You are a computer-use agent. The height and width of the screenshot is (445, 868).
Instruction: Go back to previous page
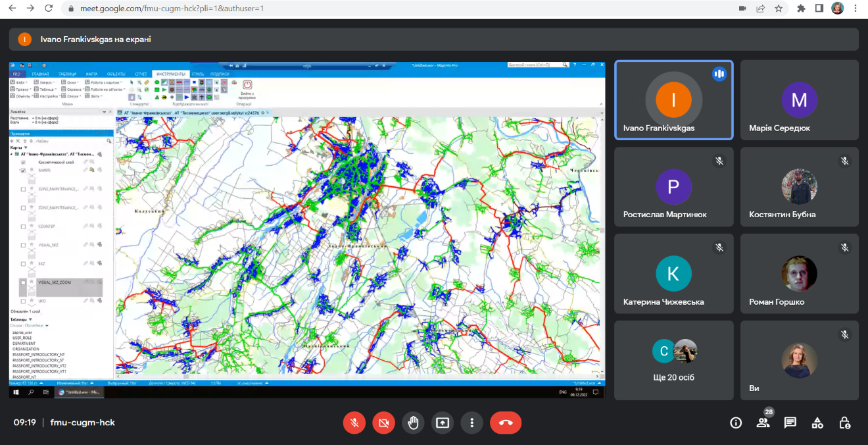(x=12, y=9)
